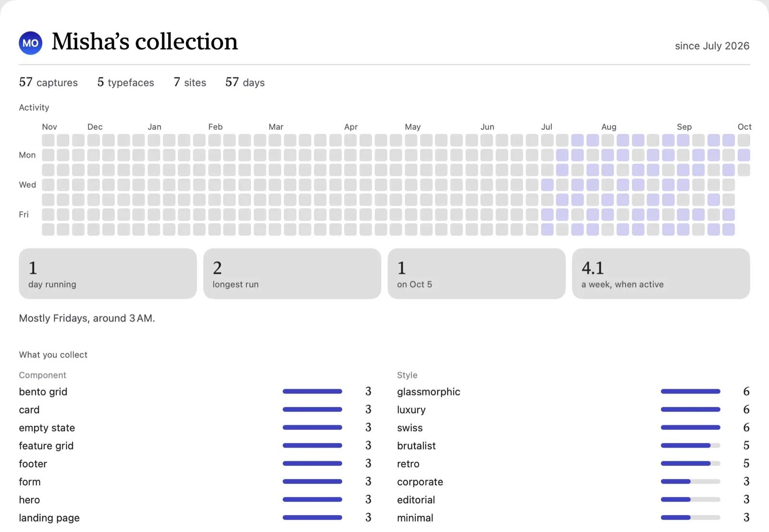Select the 'bento grid' component row
Viewport: 769px width, 532px height.
click(195, 392)
